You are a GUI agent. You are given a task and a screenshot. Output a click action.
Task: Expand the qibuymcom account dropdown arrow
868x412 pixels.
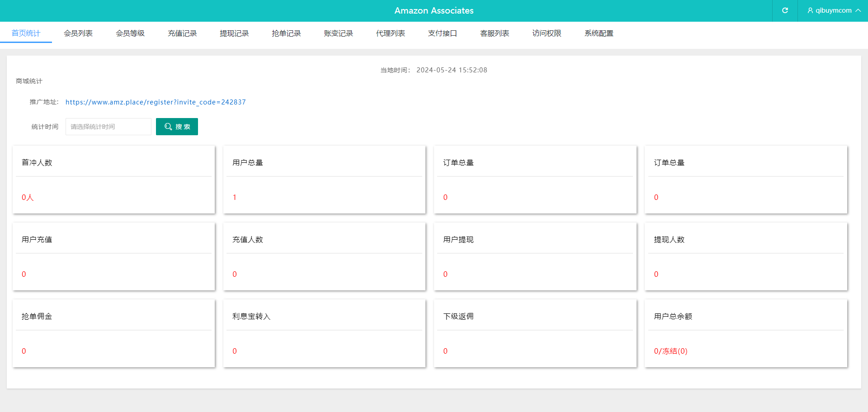tap(858, 10)
